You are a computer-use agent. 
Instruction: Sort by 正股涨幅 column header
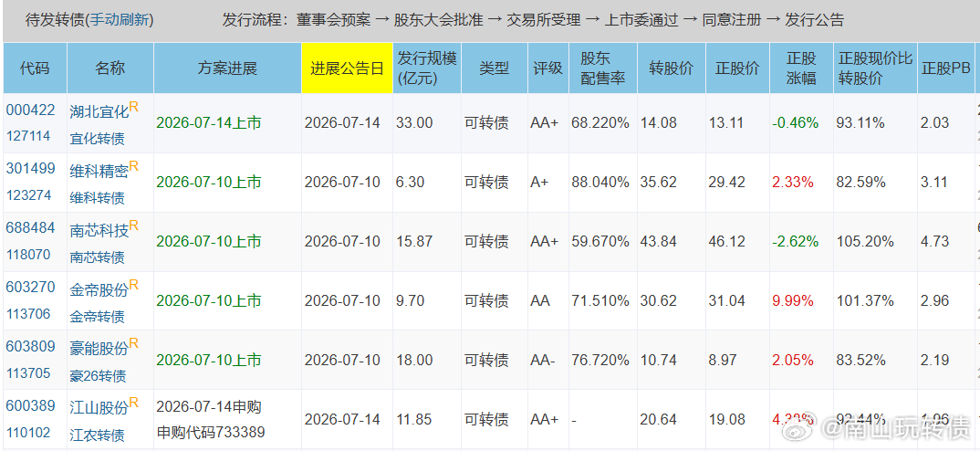(x=801, y=68)
